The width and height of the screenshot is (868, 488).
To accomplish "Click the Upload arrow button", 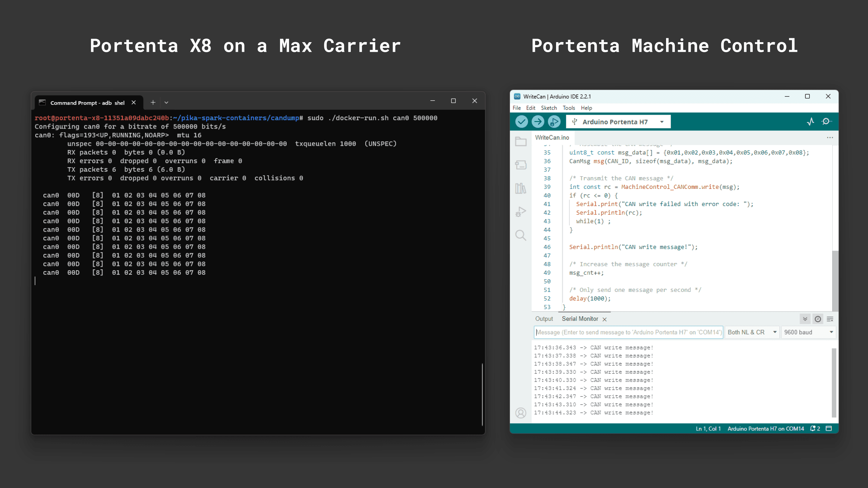I will (x=537, y=122).
